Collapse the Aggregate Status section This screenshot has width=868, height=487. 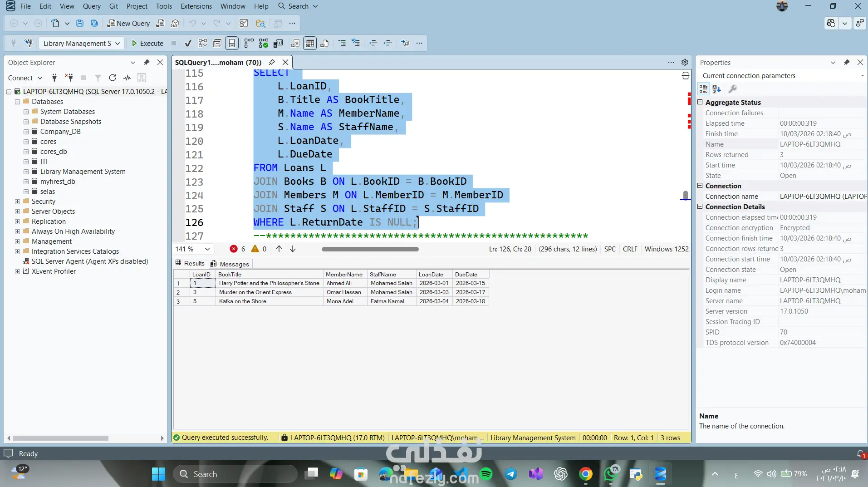(700, 102)
